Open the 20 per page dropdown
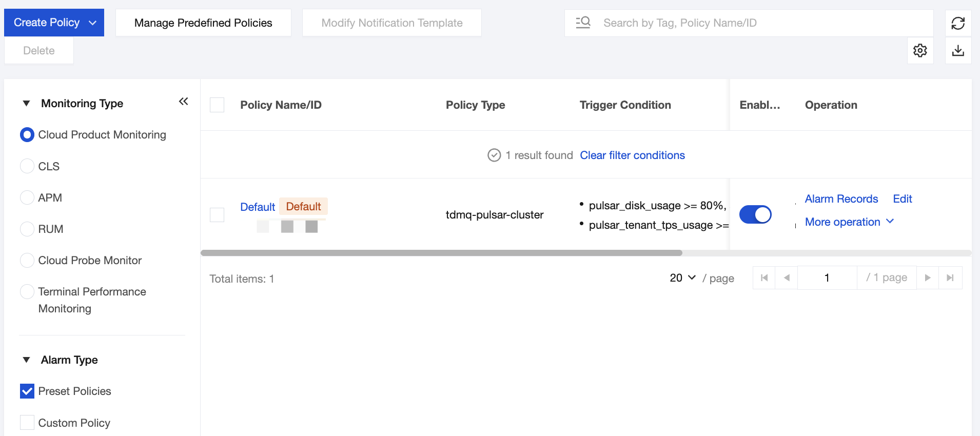 tap(682, 278)
